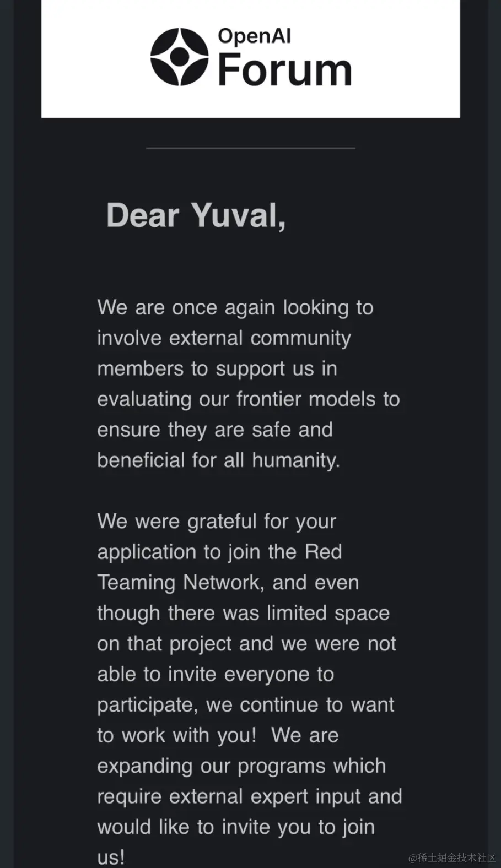Click the line "able to invite everyone to"
This screenshot has height=868, width=501.
tap(216, 674)
